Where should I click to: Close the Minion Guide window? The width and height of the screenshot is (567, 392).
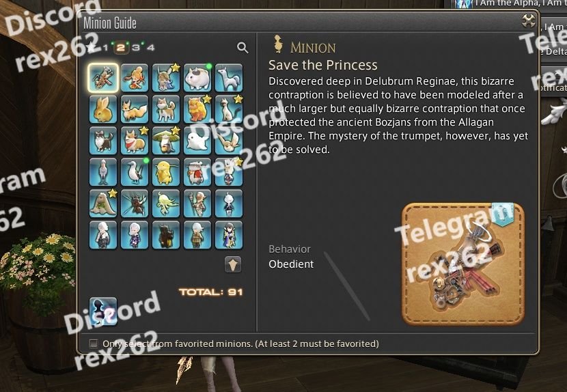529,20
